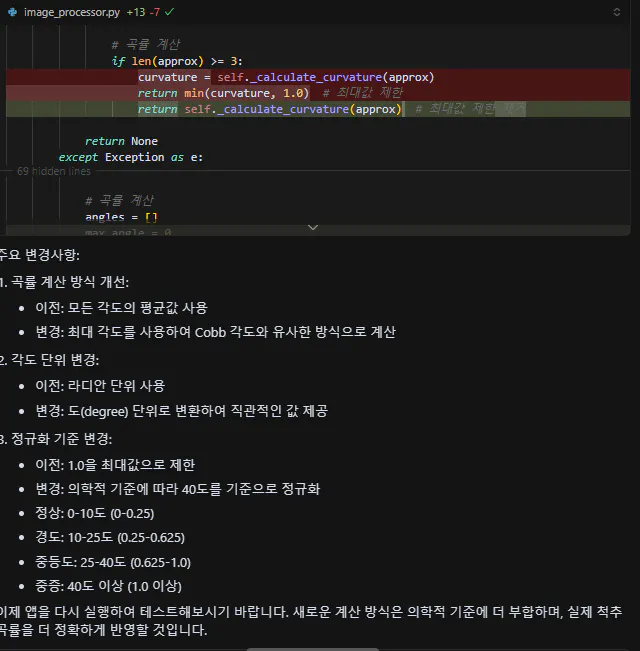Click the closing paragraph starting "이제 앱을 다시 실행하여"
This screenshot has width=640, height=651.
click(x=310, y=621)
